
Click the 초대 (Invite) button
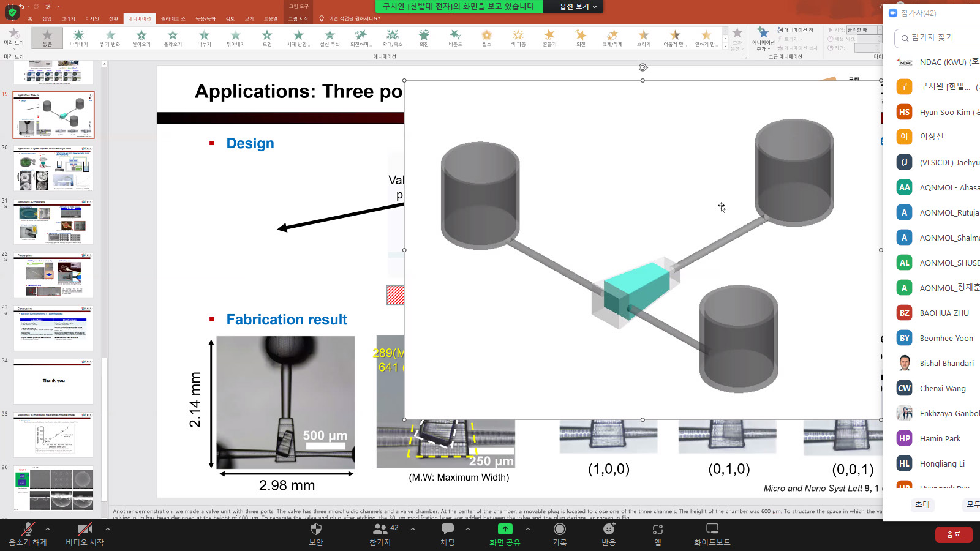pos(922,504)
